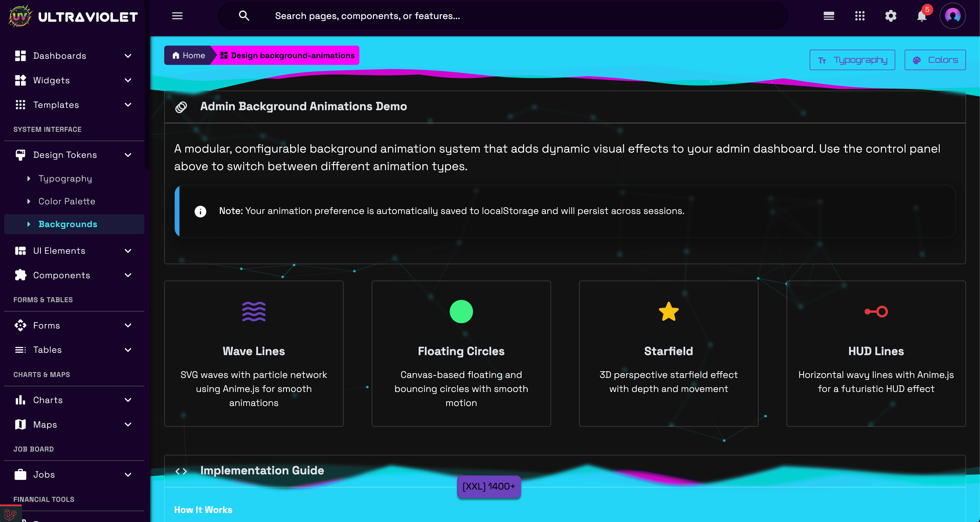Image resolution: width=980 pixels, height=522 pixels.
Task: Click the Typography button top right
Action: [x=852, y=60]
